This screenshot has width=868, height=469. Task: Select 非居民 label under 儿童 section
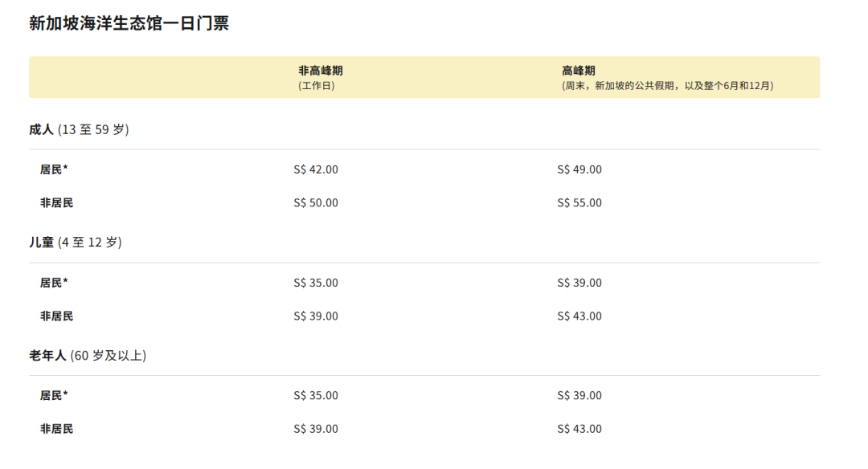click(56, 316)
